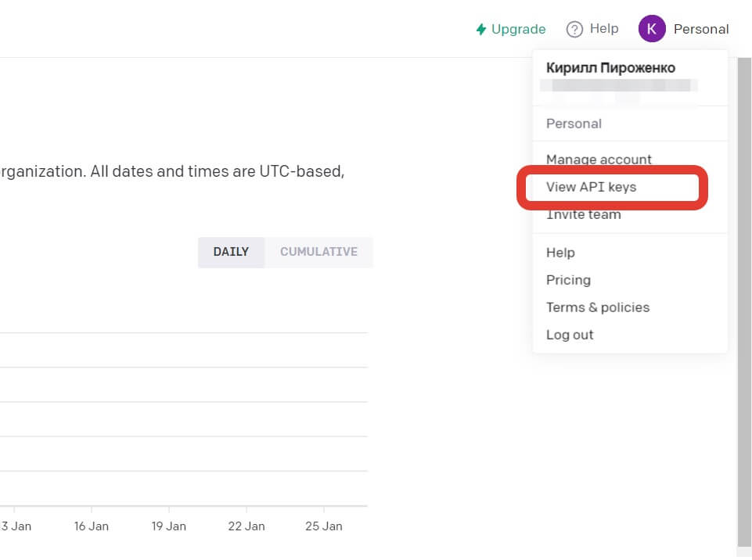Collapse the Personal account dropdown in header
Viewport: 752px width, 560px height.
click(x=700, y=30)
